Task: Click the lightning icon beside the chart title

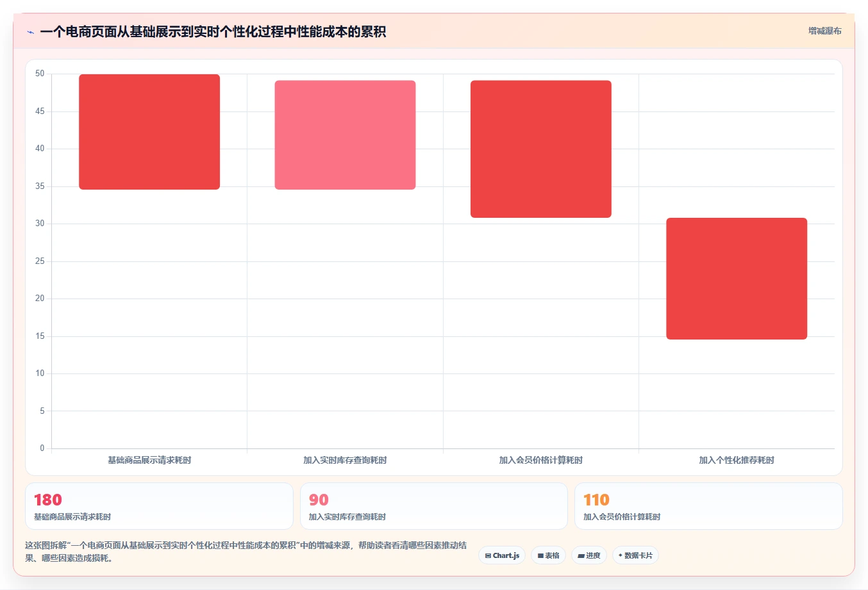Action: click(x=30, y=32)
